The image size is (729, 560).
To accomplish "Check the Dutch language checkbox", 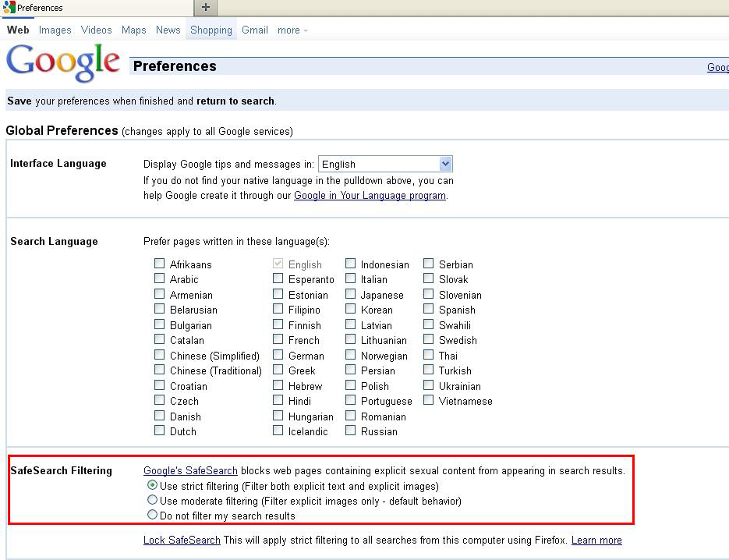I will tap(160, 431).
